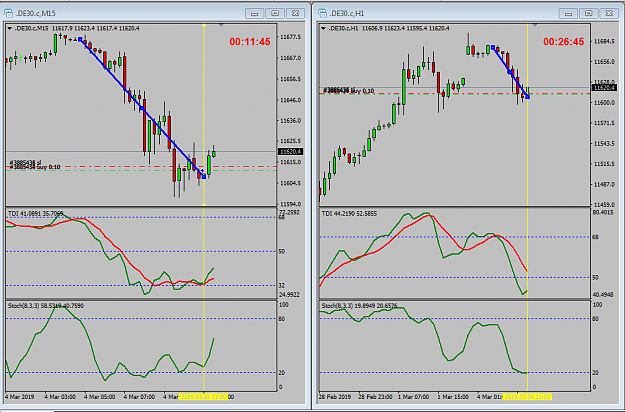Click the trendline end handle in H1 chart

tap(528, 97)
